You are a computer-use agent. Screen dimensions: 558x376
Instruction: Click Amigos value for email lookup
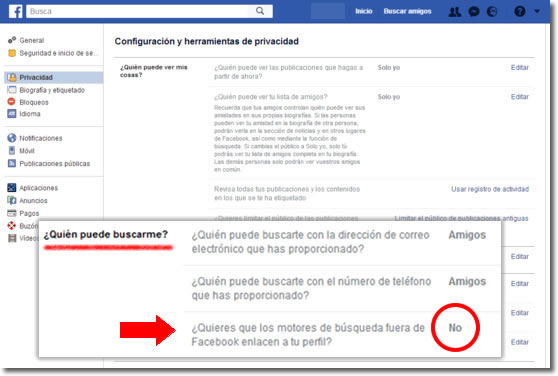(467, 235)
